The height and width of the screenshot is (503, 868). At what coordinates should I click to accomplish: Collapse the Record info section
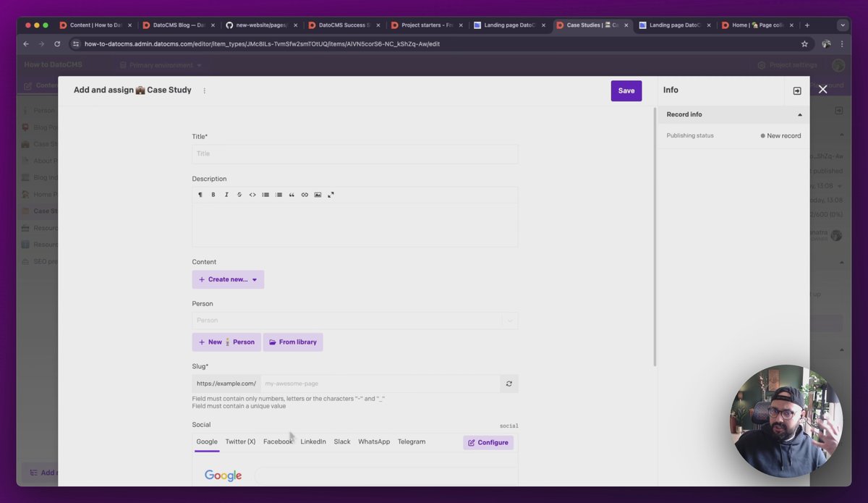800,114
